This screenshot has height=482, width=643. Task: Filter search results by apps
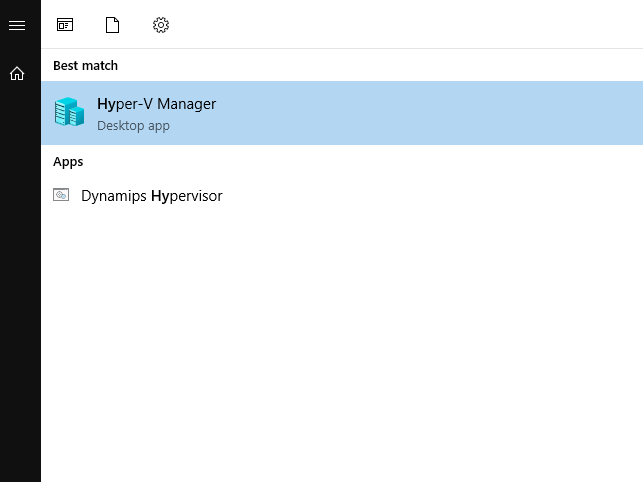(x=65, y=25)
